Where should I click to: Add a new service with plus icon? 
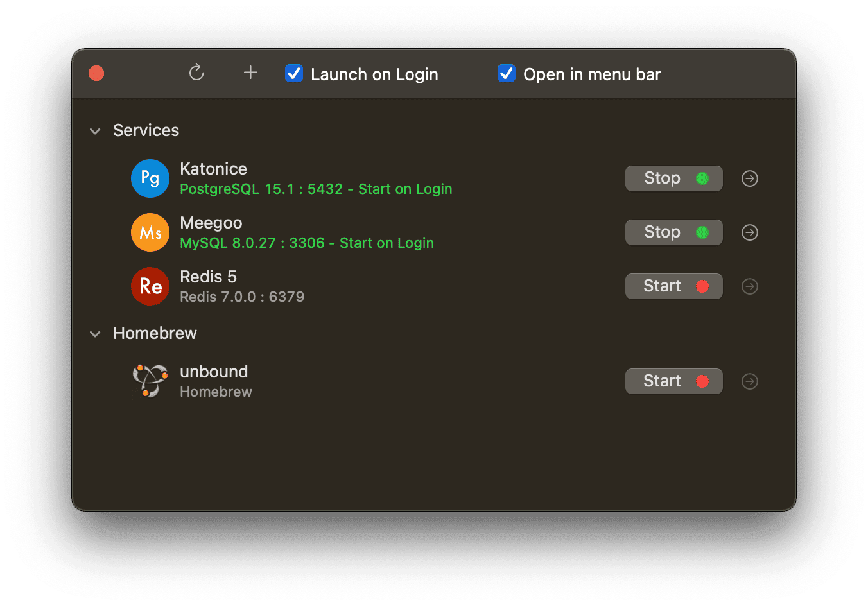pyautogui.click(x=250, y=73)
